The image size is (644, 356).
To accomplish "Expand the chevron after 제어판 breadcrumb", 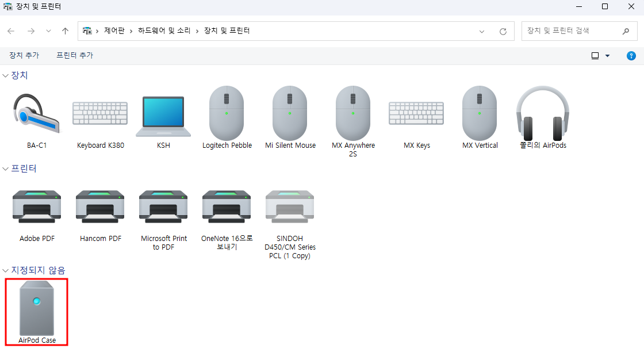I will coord(131,31).
